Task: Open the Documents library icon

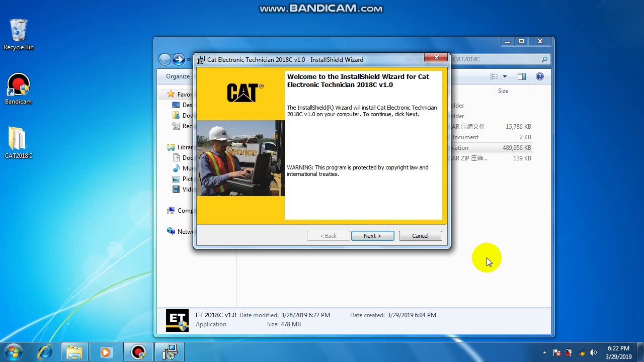Action: click(x=176, y=158)
